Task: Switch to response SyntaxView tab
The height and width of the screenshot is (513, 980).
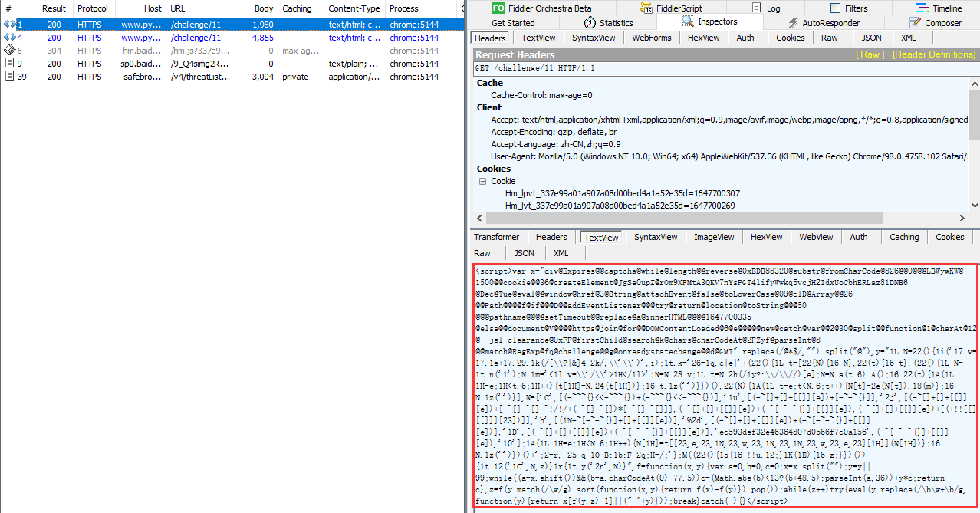Action: (655, 238)
